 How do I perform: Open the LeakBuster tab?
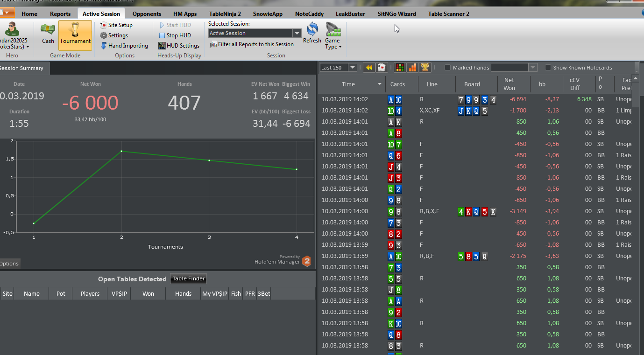point(350,14)
